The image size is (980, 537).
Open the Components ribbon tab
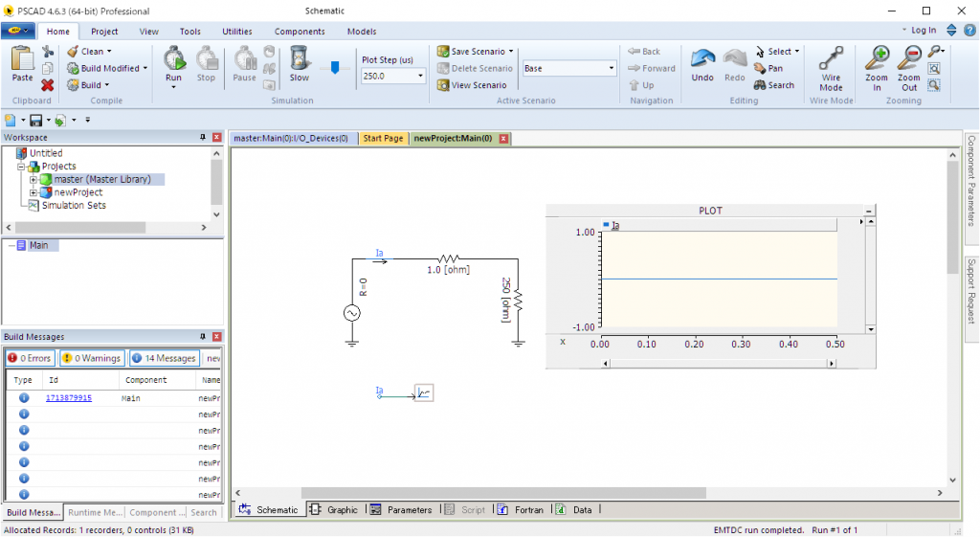(x=300, y=32)
